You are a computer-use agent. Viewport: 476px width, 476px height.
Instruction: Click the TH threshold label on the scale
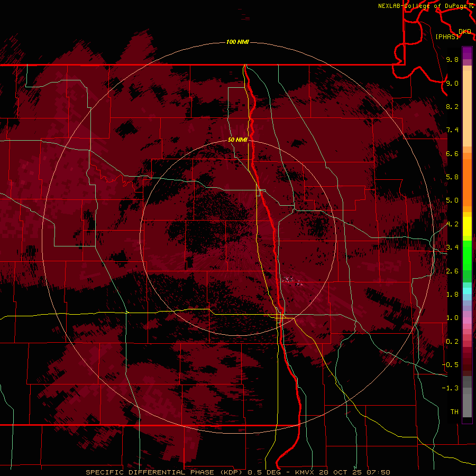click(454, 412)
